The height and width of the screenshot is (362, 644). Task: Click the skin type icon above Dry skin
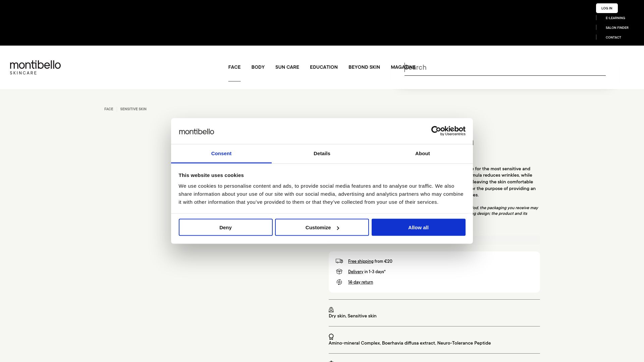click(331, 309)
